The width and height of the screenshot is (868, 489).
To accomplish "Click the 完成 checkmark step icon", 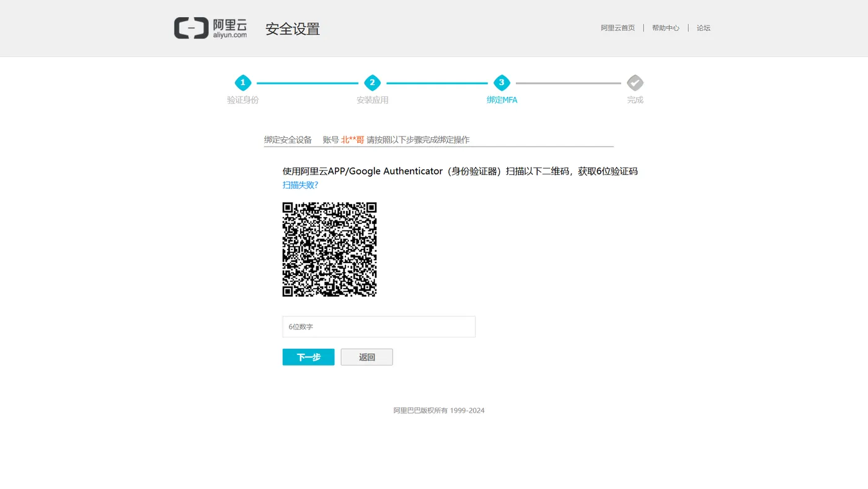I will [635, 83].
